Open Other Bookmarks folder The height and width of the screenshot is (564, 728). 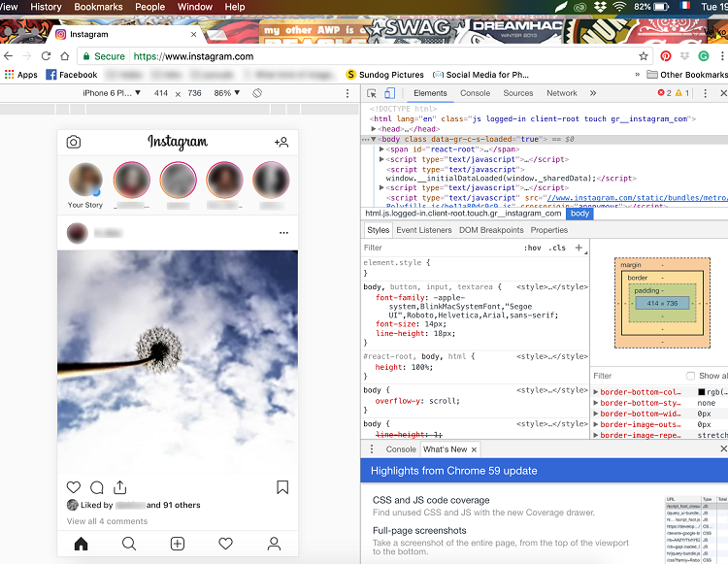687,75
